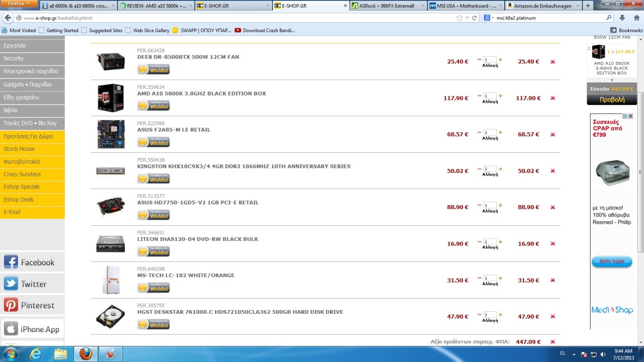Open Stock House in sidebar
Viewport: 644px width, 362px height.
tap(32, 149)
